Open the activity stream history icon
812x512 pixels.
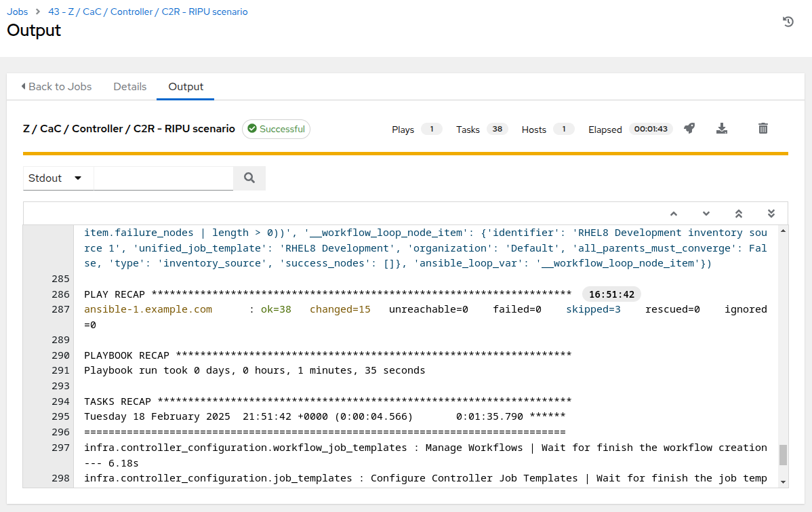[788, 22]
